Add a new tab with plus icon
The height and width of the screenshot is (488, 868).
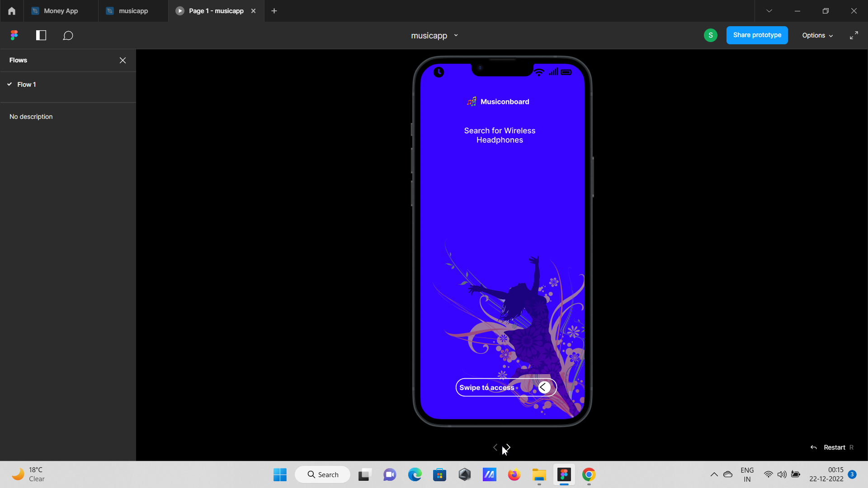(274, 11)
